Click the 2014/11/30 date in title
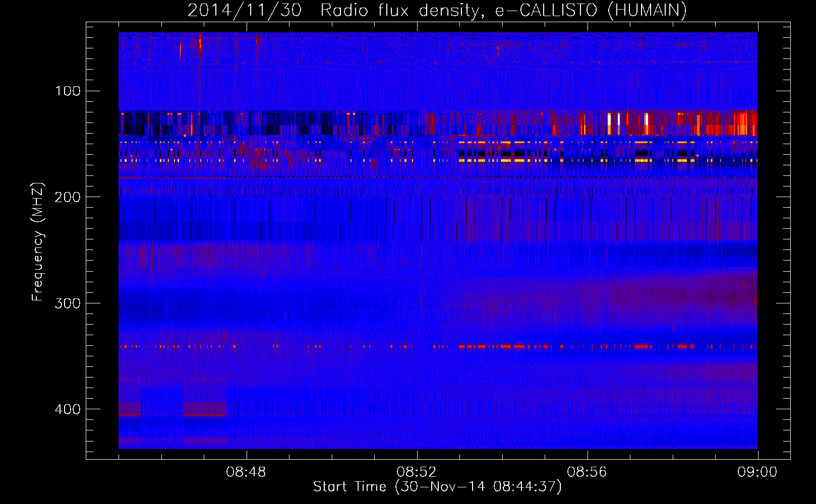Image resolution: width=816 pixels, height=504 pixels. coord(245,10)
